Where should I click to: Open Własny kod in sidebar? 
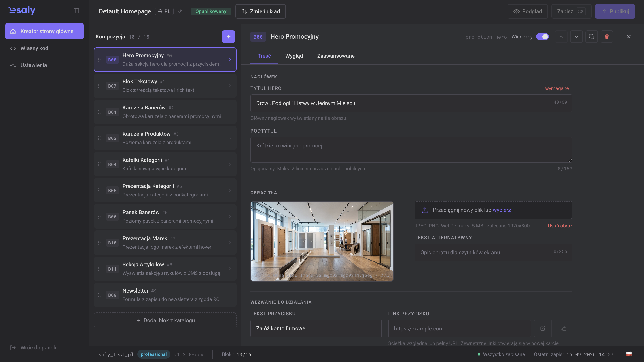[44, 48]
